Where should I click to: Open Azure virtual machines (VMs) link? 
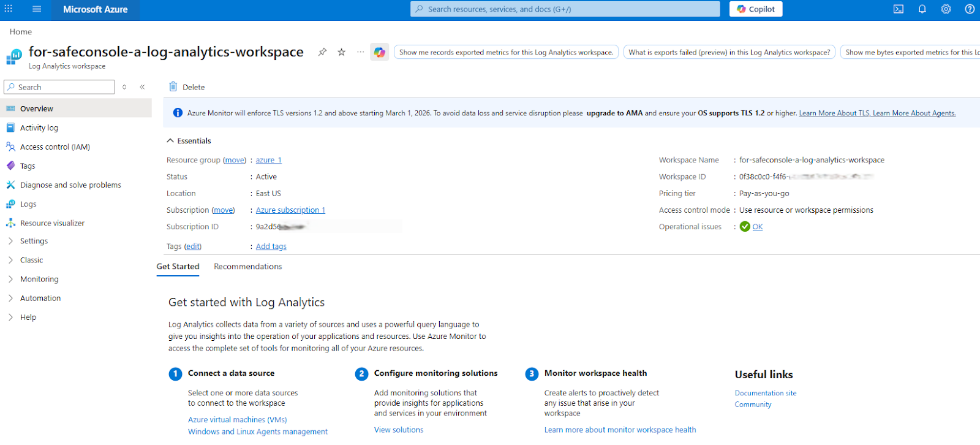click(x=238, y=420)
